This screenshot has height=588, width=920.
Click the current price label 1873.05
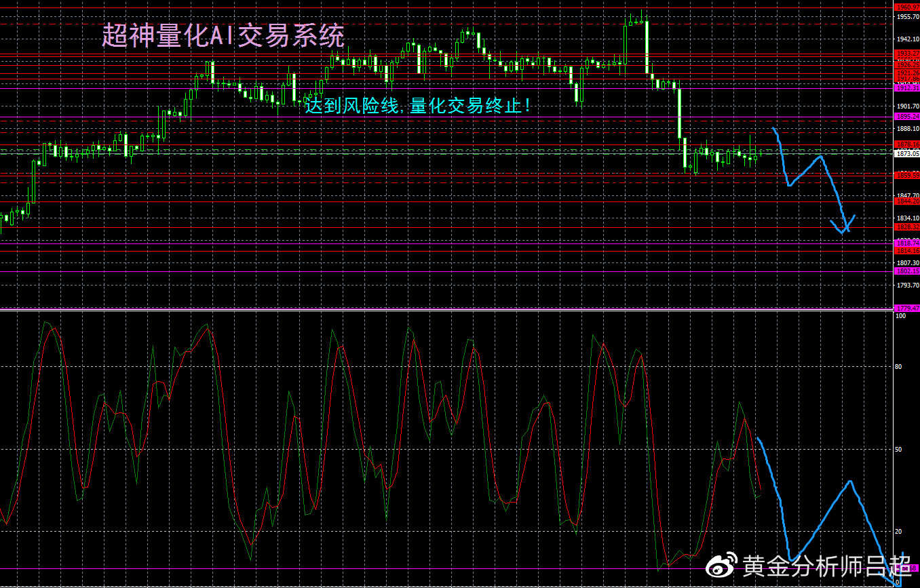click(x=907, y=154)
